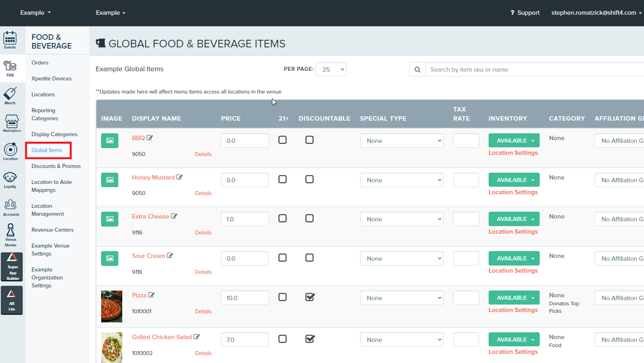Open the Marketplace store icon

pos(12,123)
